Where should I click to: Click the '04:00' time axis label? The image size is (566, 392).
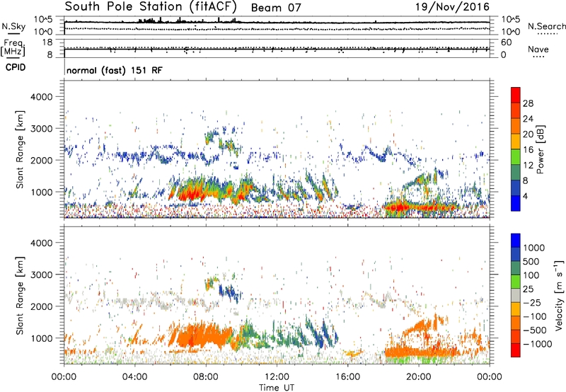coord(134,377)
